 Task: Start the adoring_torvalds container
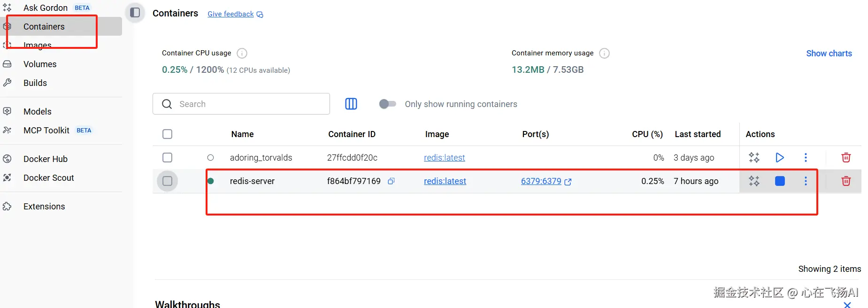coord(780,158)
